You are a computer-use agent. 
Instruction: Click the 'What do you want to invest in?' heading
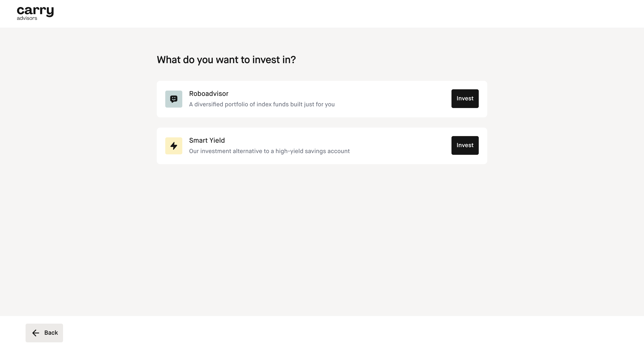coord(226,60)
